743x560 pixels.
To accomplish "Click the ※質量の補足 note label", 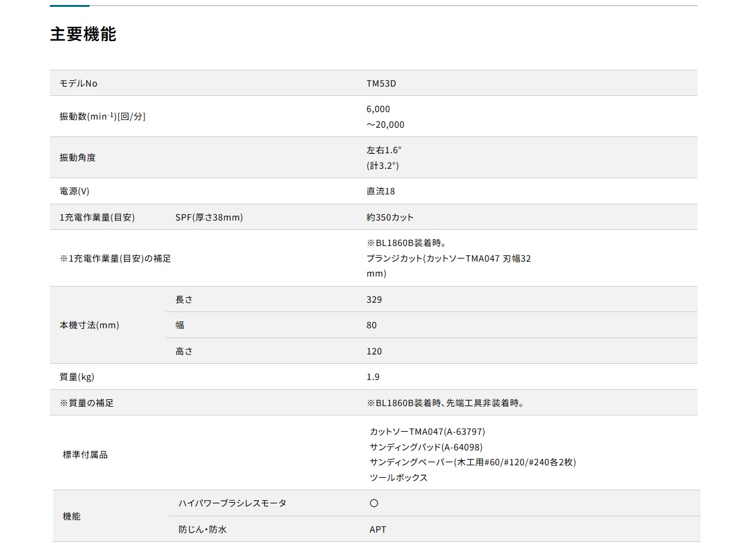I will (x=87, y=403).
